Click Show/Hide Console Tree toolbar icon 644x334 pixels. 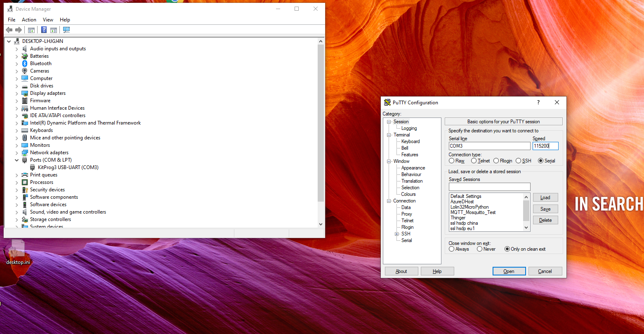point(31,30)
